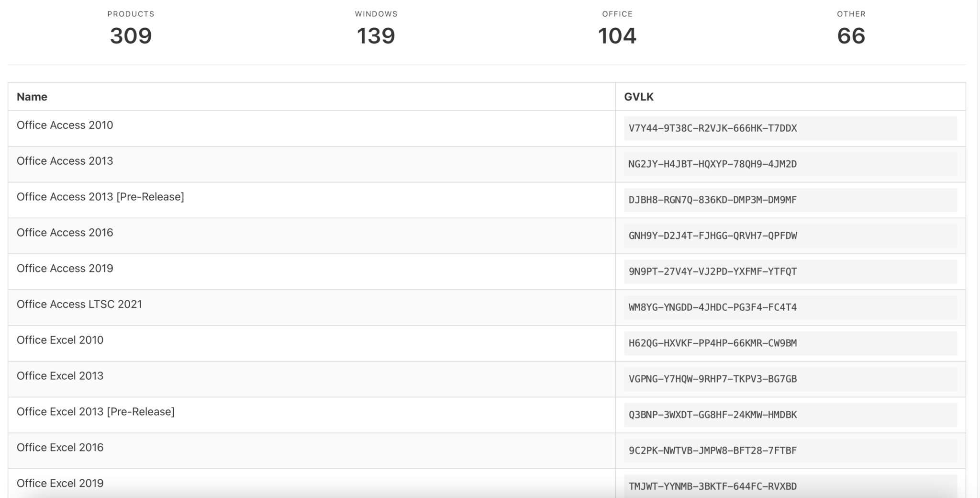Image resolution: width=980 pixels, height=498 pixels.
Task: Select key for Access 2013 Pre-Release
Action: click(x=713, y=200)
